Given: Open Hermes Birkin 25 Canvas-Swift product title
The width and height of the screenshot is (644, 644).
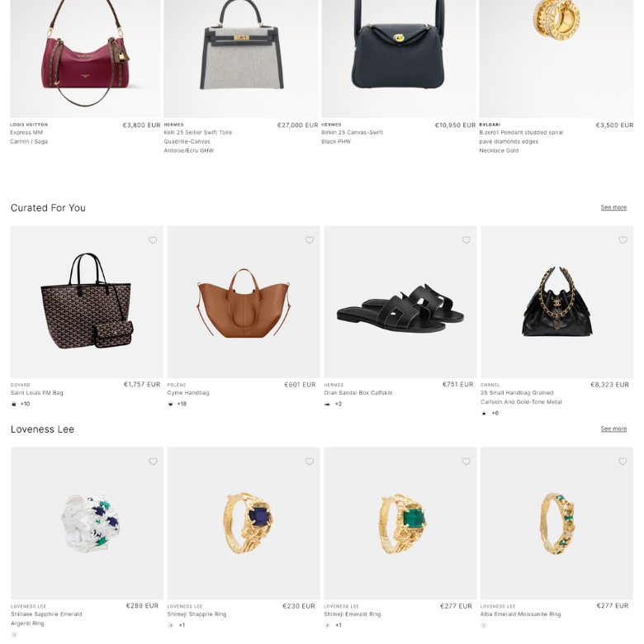Looking at the screenshot, I should coord(352,137).
